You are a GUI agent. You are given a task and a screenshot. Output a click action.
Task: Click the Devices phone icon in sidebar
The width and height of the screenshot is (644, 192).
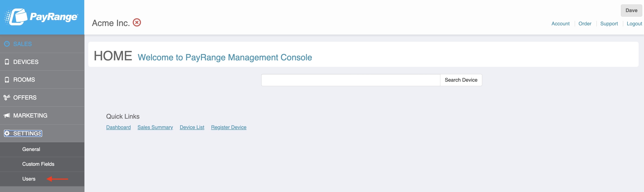point(7,62)
